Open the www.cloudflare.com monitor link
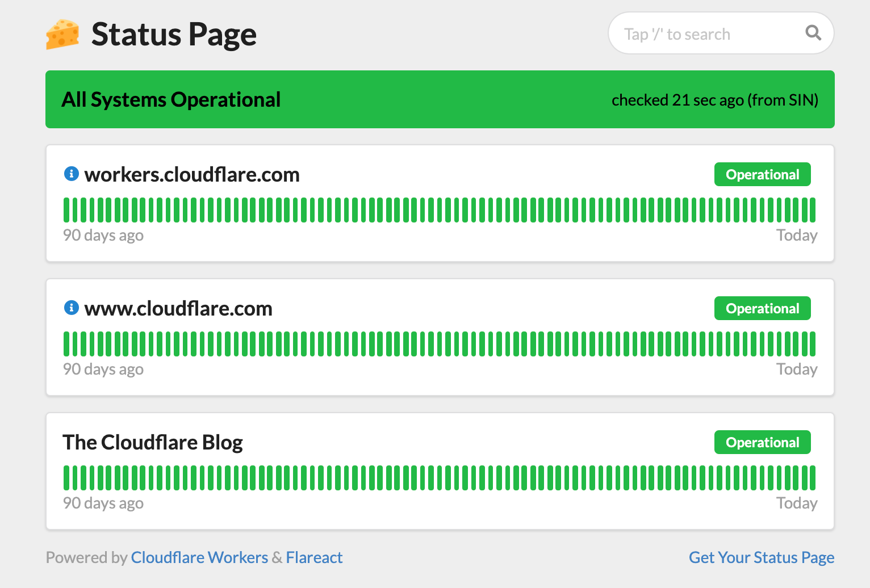 coord(178,309)
